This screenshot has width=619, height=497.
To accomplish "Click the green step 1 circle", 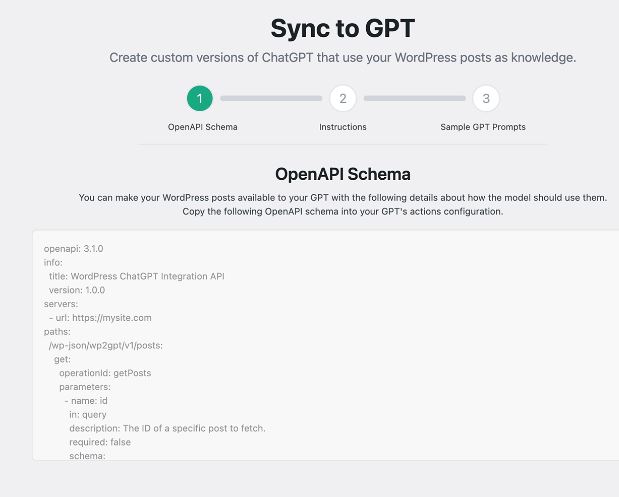I will point(200,98).
